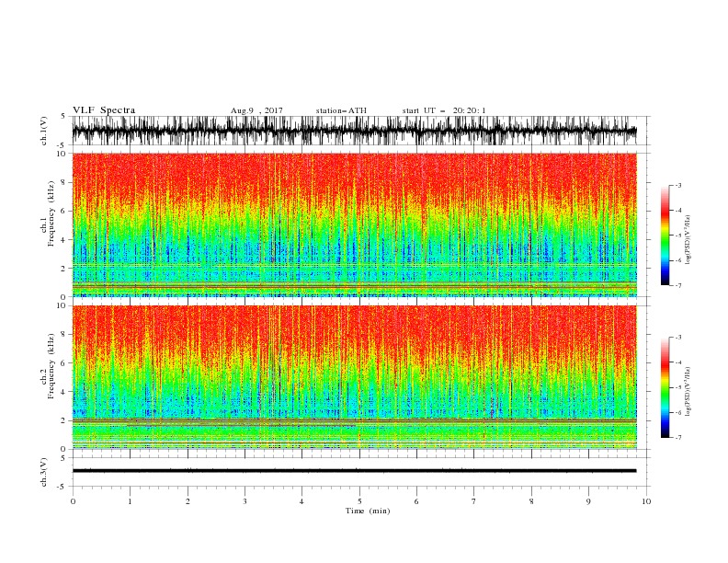Image resolution: width=728 pixels, height=563 pixels.
Task: Click the "Time (min)" axis title
Action: tap(368, 511)
